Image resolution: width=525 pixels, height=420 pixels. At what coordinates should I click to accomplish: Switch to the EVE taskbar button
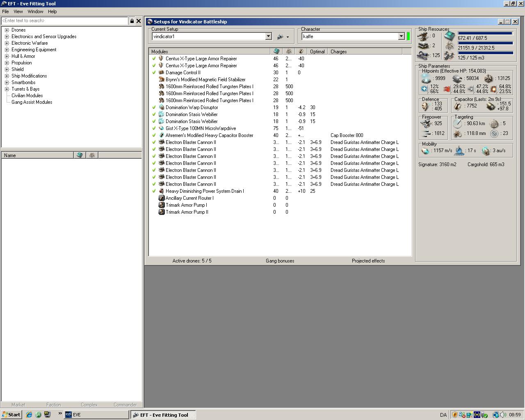coord(96,415)
